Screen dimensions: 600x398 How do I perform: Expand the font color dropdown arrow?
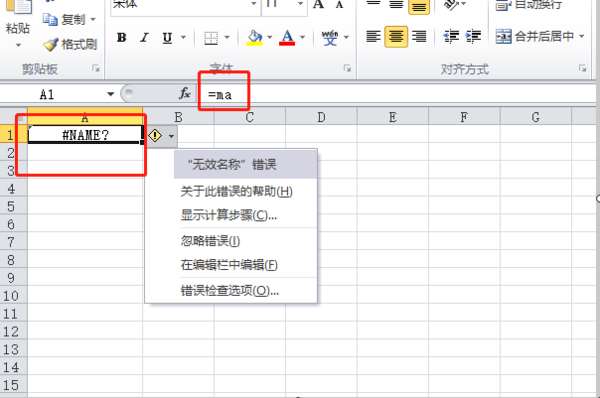point(302,38)
